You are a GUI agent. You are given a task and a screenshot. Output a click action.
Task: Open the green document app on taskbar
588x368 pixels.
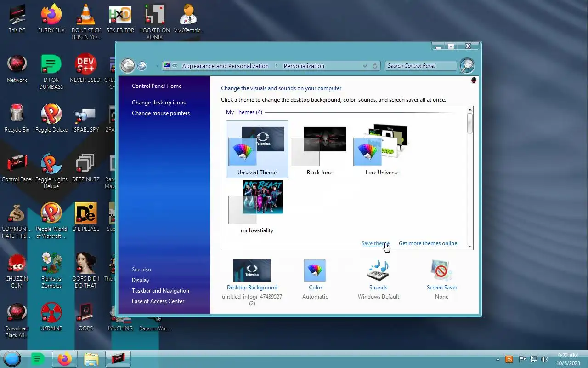tap(38, 359)
